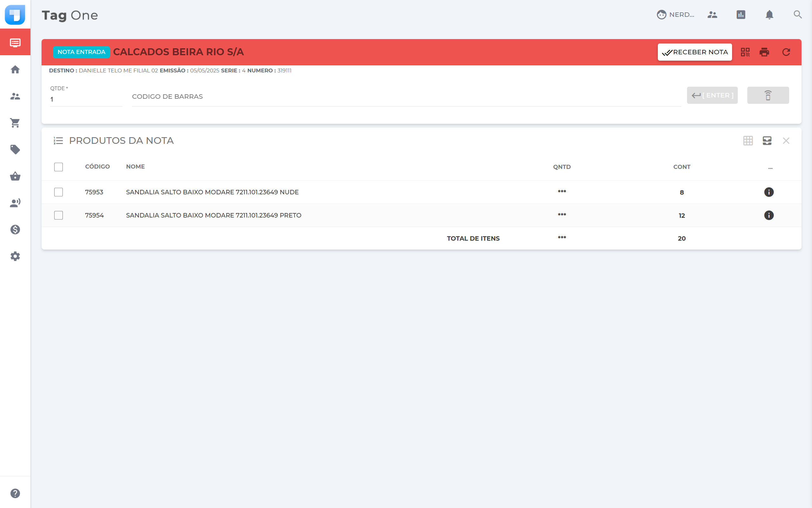This screenshot has width=812, height=508.
Task: Click the grid view icon in Produtos panel
Action: click(x=748, y=140)
